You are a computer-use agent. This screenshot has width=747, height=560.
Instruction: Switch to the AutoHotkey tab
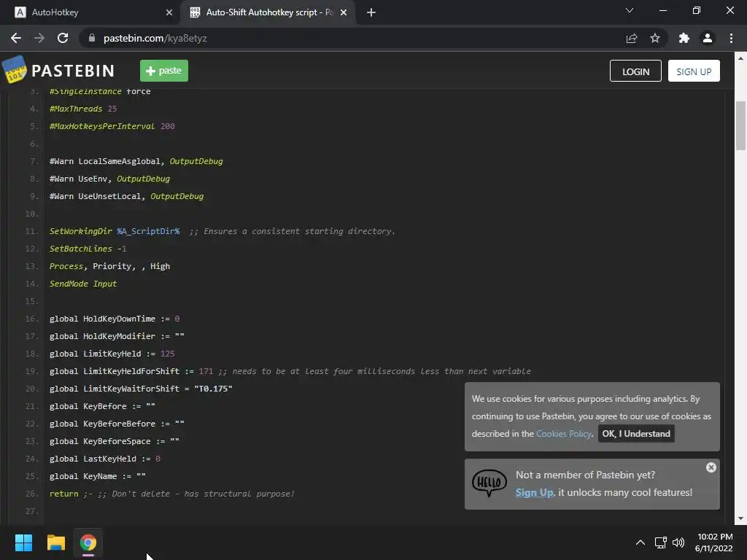tap(90, 12)
